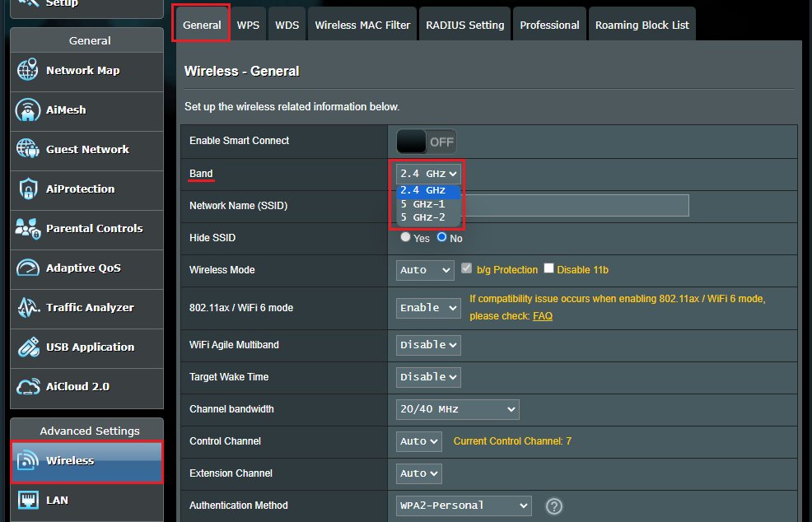Switch to the WPS tab
Viewport: 812px width, 522px height.
tap(248, 25)
